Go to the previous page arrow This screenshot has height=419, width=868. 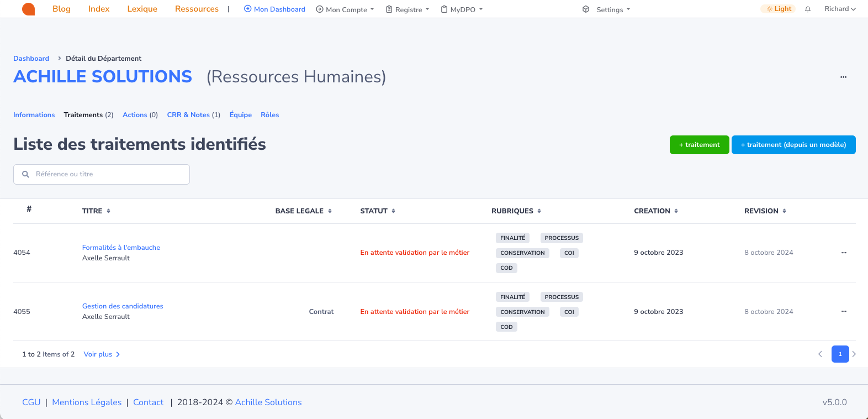820,354
